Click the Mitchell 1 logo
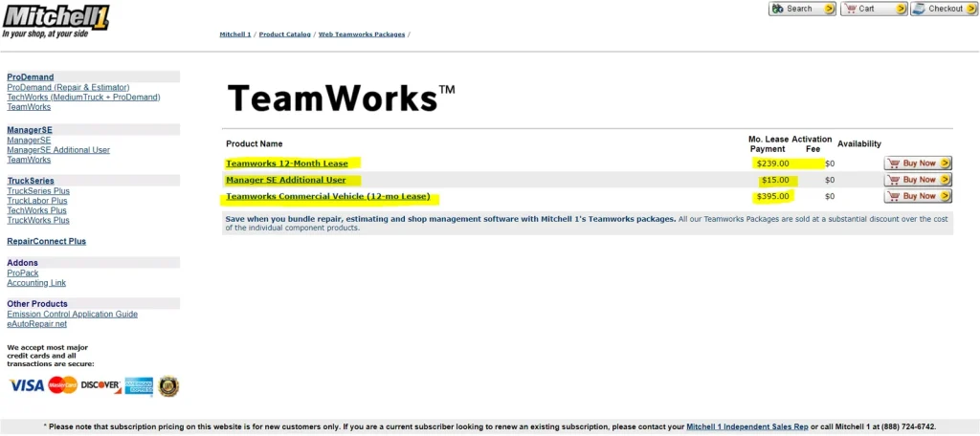 point(55,19)
